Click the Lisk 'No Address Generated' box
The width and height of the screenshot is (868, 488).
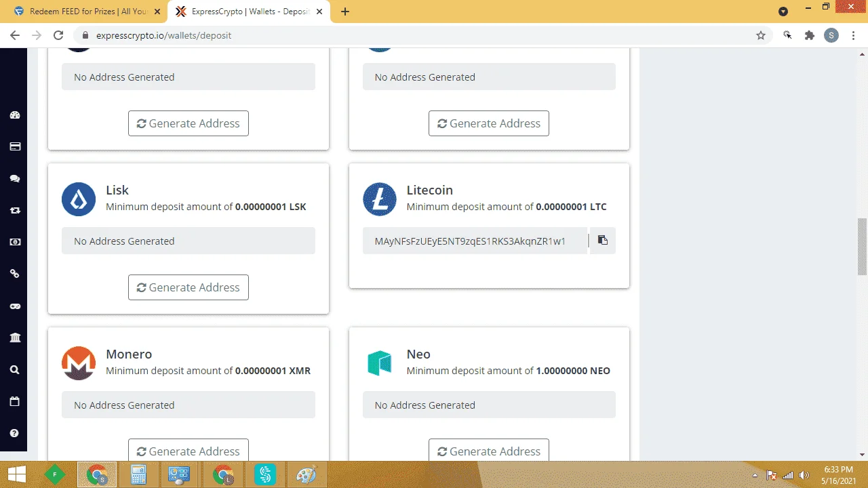[x=189, y=241]
